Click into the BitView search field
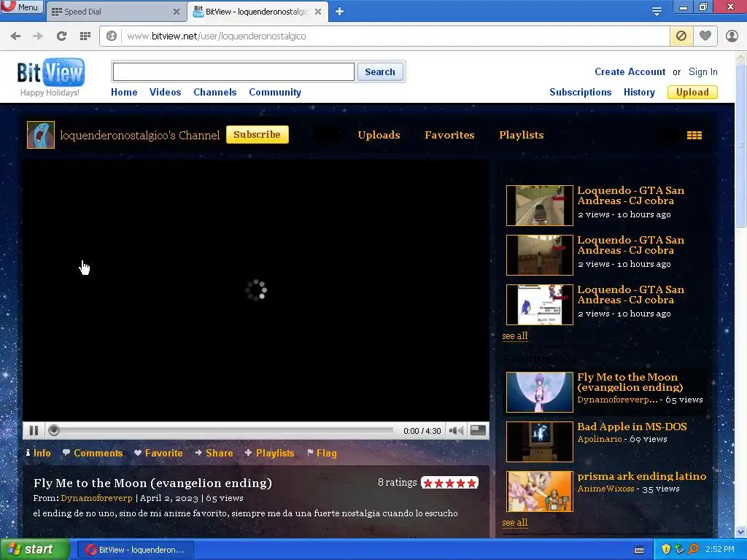The image size is (747, 560). point(233,72)
